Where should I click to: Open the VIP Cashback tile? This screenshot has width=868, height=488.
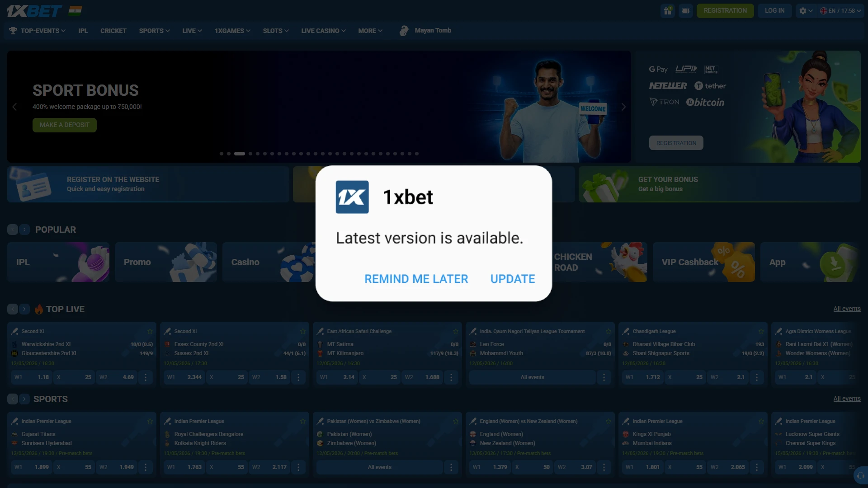tap(704, 262)
